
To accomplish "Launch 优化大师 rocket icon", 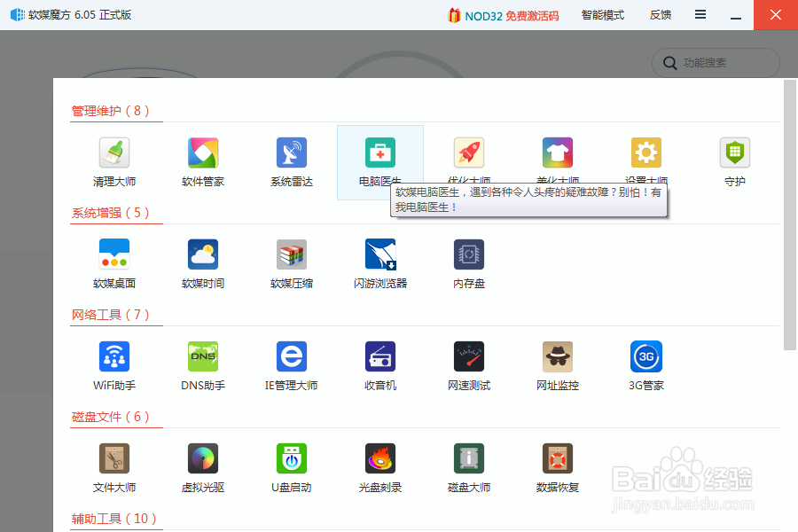I will pyautogui.click(x=469, y=153).
